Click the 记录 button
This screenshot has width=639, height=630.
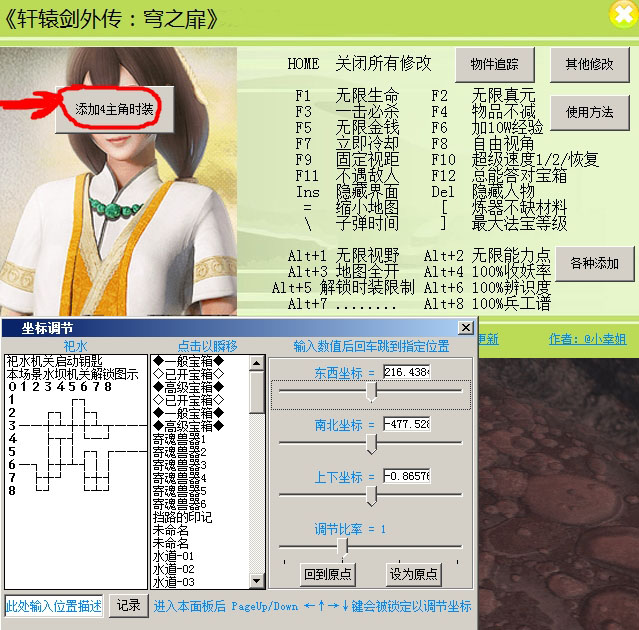(129, 606)
